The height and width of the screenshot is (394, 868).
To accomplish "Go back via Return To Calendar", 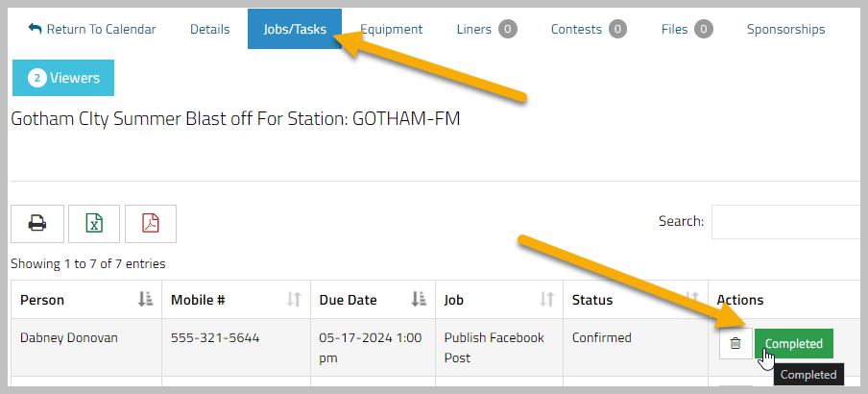I will (x=92, y=30).
